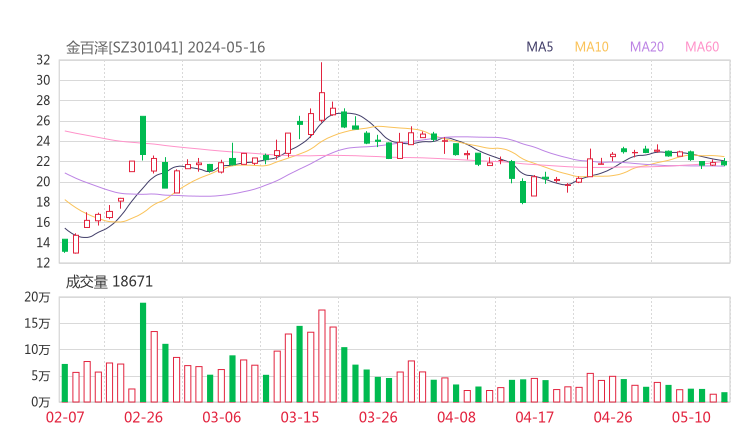Screen dimensions: 740x440
Task: Click the 26 price axis label
Action: pos(43,121)
